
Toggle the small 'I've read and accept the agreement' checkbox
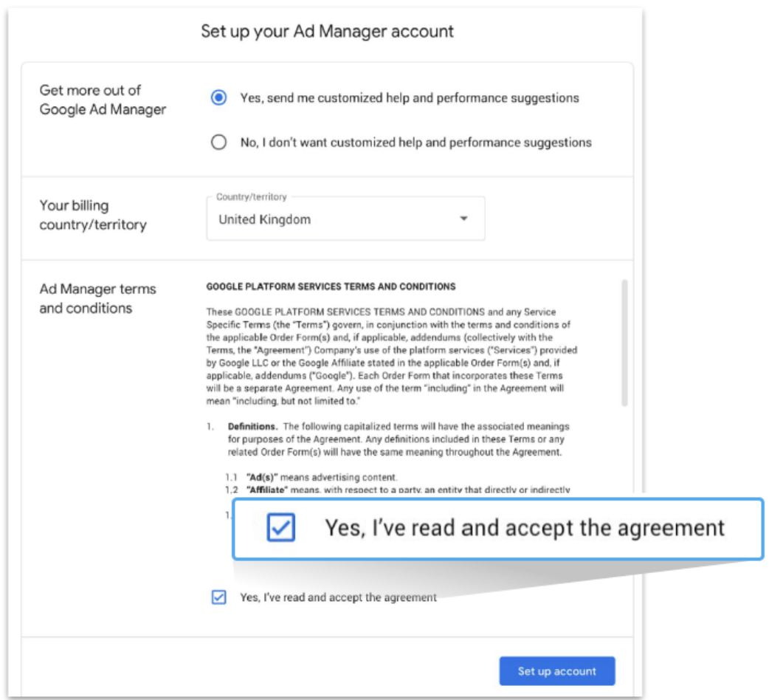[x=218, y=597]
